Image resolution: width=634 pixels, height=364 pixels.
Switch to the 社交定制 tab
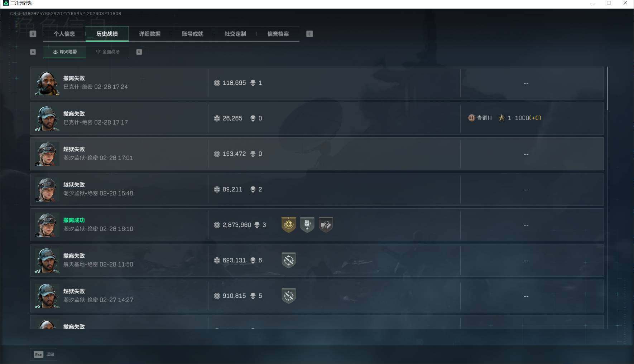235,34
